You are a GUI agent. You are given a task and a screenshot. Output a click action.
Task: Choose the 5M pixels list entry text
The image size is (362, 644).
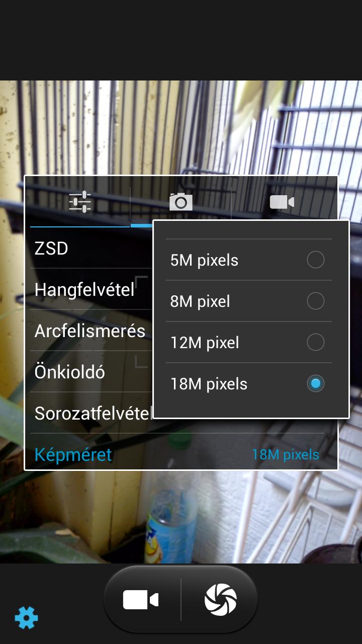(204, 260)
